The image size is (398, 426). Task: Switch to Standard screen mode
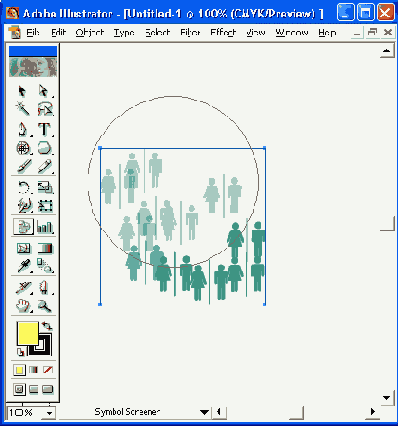pyautogui.click(x=19, y=389)
